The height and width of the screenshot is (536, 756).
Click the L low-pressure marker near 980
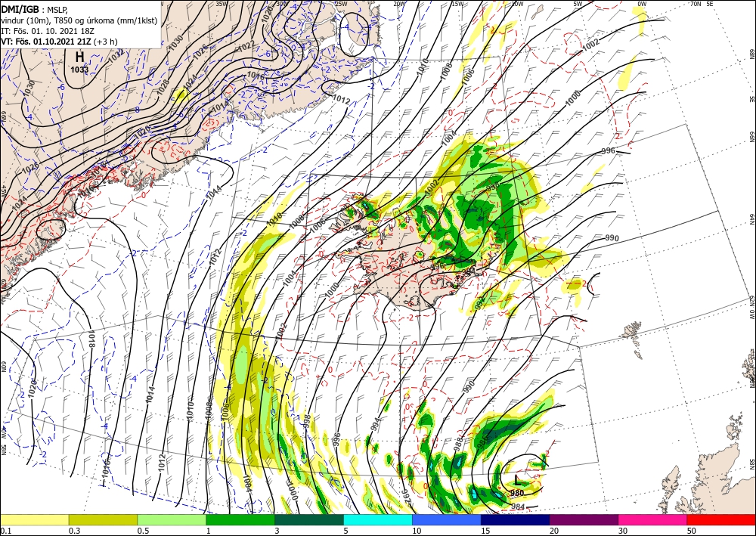coord(517,480)
